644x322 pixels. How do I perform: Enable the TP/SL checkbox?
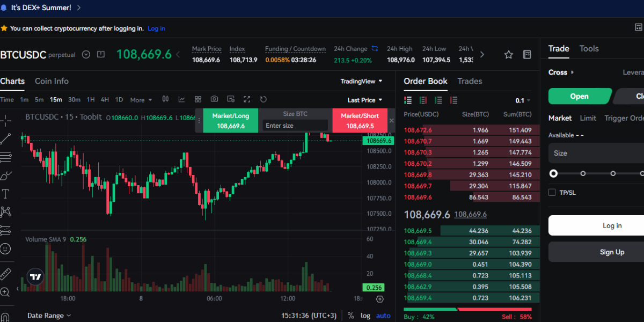click(x=552, y=192)
